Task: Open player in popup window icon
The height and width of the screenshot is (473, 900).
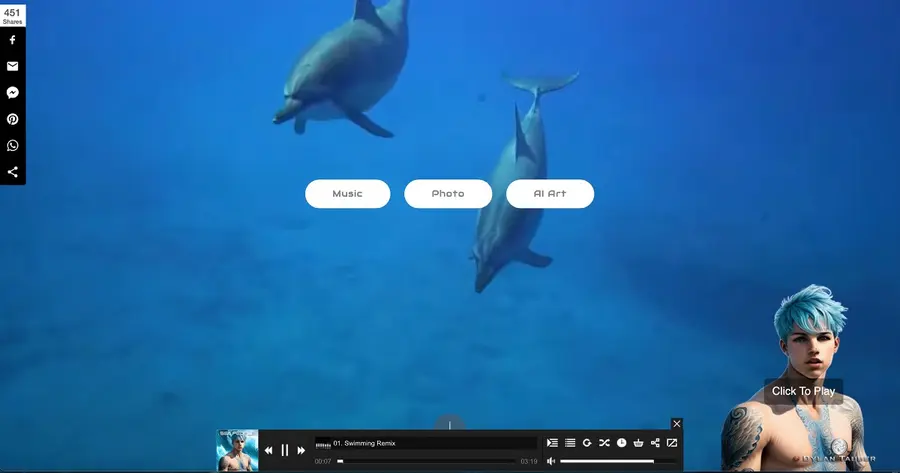Action: pyautogui.click(x=672, y=443)
